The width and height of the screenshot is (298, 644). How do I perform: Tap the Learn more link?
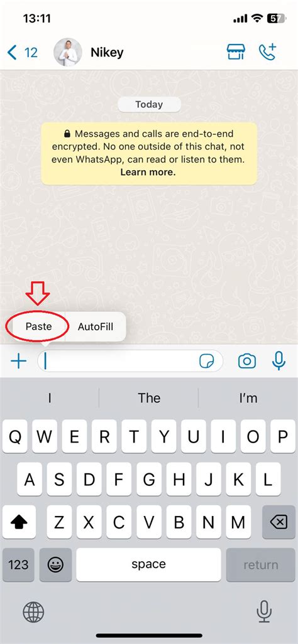148,173
